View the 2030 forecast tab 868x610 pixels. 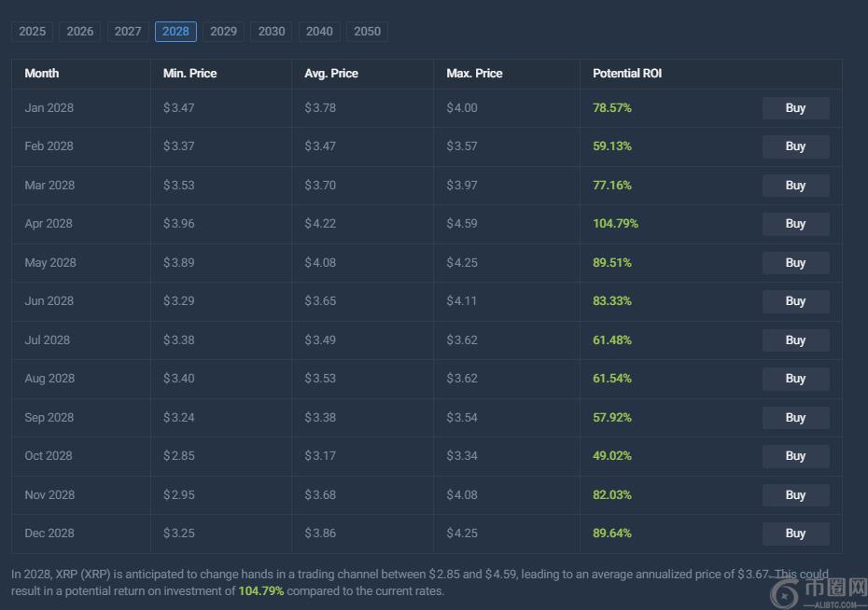coord(272,32)
